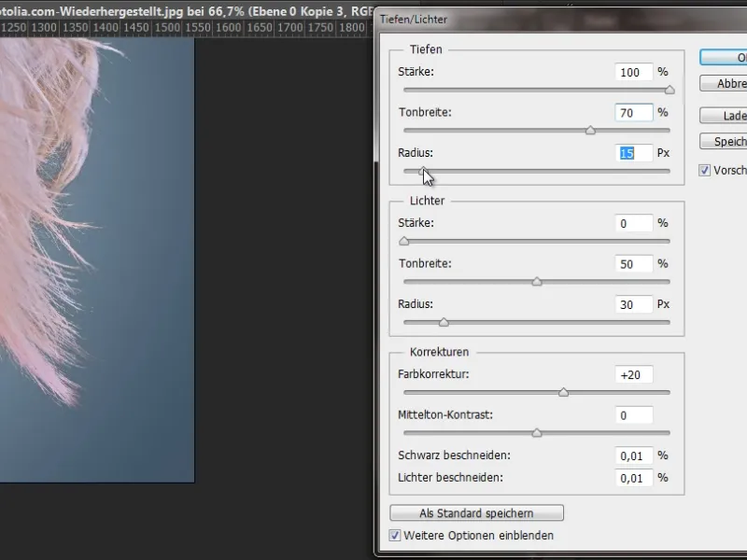Click the Tiefen Tonbreite slider handle
Viewport: 747px width, 560px height.
tap(590, 130)
